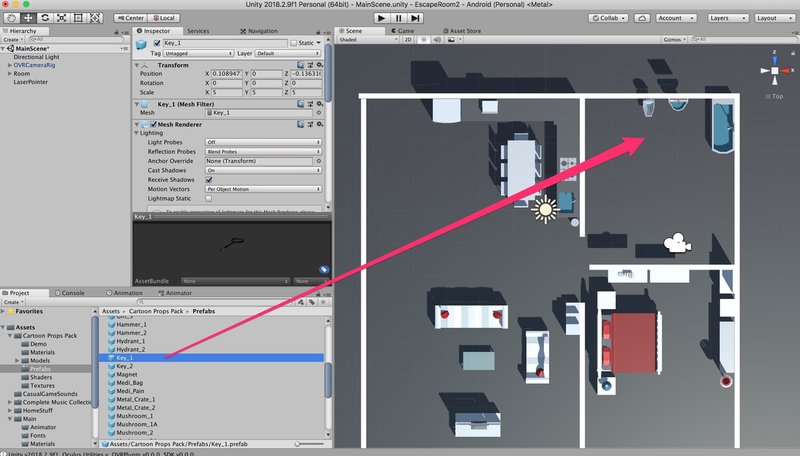Open Mesh Filter component gear settings
Image resolution: width=800 pixels, height=456 pixels.
coord(319,104)
